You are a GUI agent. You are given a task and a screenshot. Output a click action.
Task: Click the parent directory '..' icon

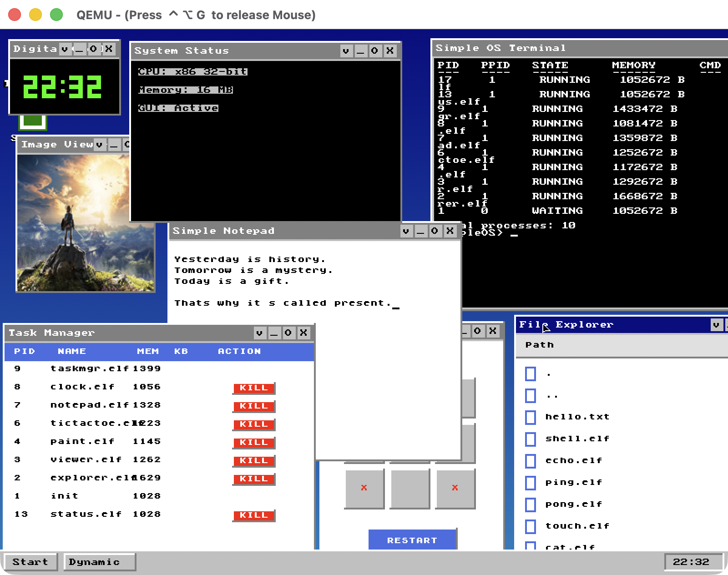531,395
